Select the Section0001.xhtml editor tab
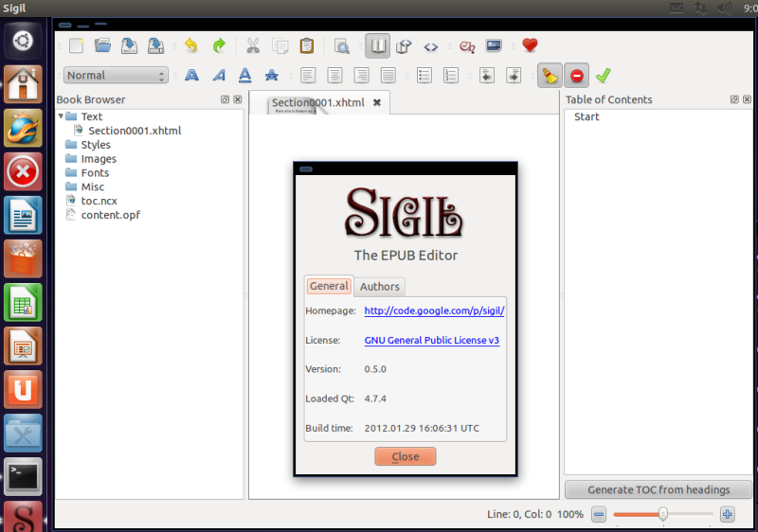The width and height of the screenshot is (758, 532). coord(317,102)
